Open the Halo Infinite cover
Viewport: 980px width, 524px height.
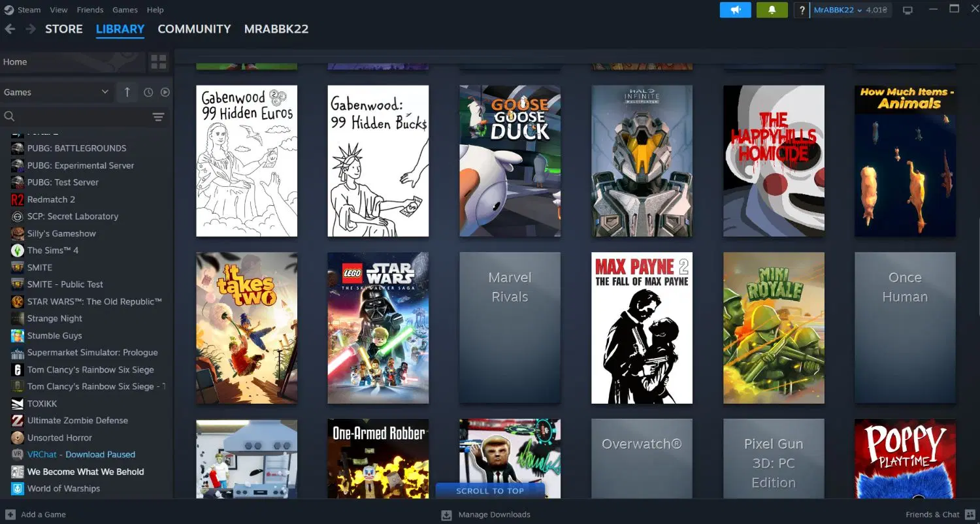(642, 161)
